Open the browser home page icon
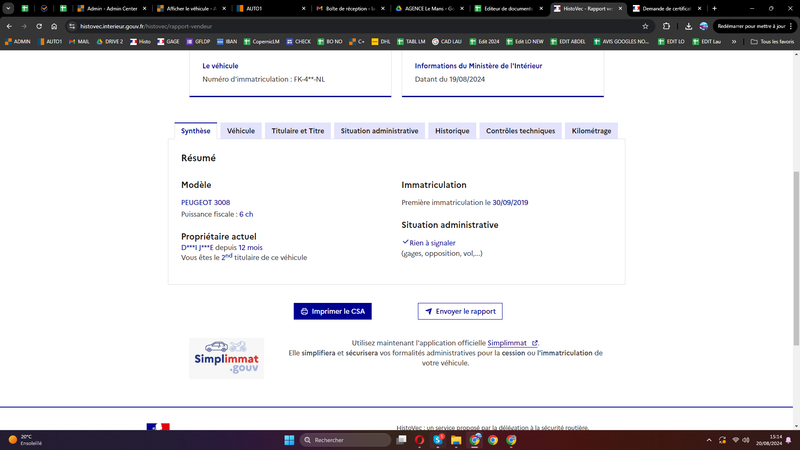 click(54, 26)
